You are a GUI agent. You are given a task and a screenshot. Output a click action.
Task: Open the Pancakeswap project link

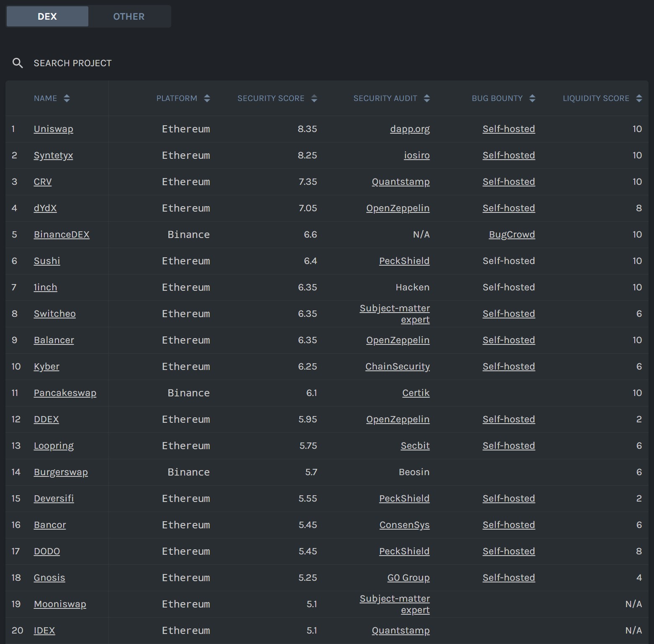coord(65,393)
